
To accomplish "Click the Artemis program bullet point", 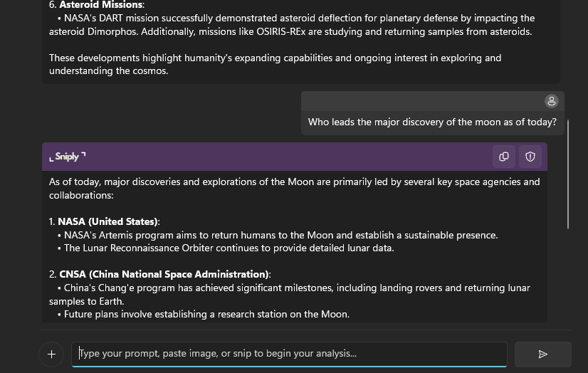I will 280,235.
